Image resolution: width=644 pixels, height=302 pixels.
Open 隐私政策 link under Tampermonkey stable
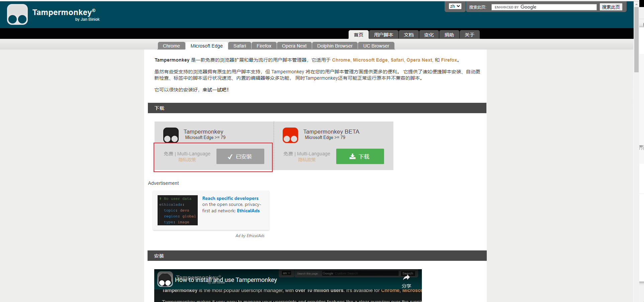pos(187,160)
